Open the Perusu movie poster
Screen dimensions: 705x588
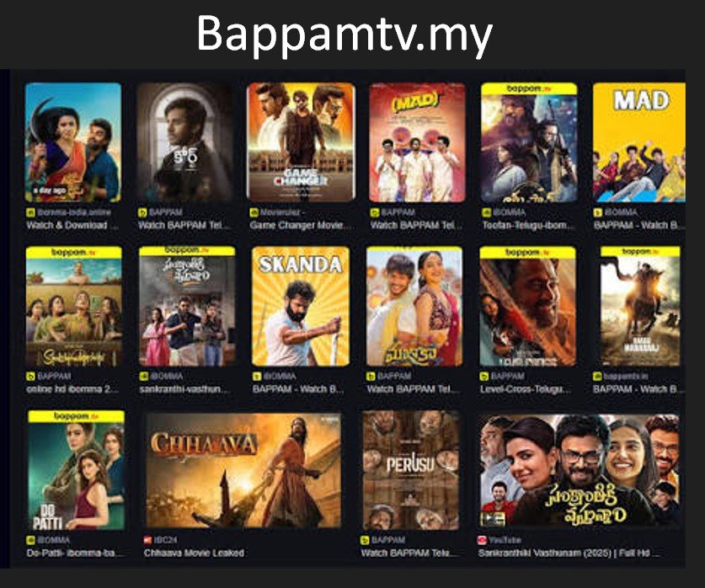pos(411,470)
